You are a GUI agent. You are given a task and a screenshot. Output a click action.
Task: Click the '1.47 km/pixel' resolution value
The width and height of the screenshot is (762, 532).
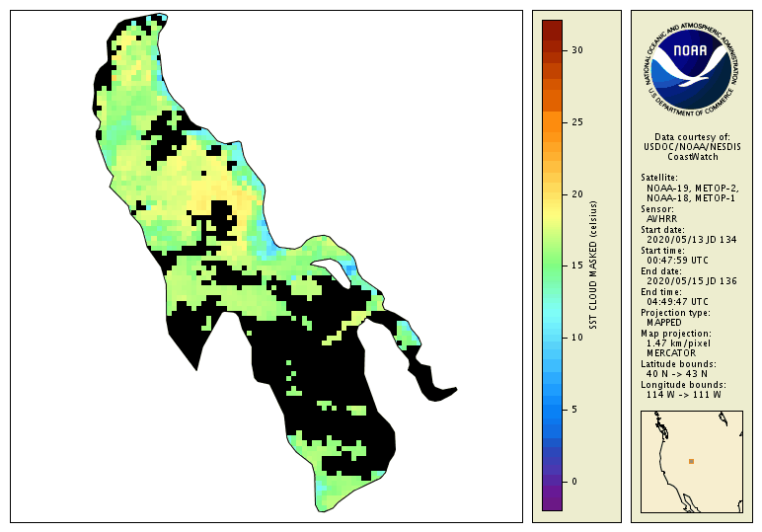[678, 343]
